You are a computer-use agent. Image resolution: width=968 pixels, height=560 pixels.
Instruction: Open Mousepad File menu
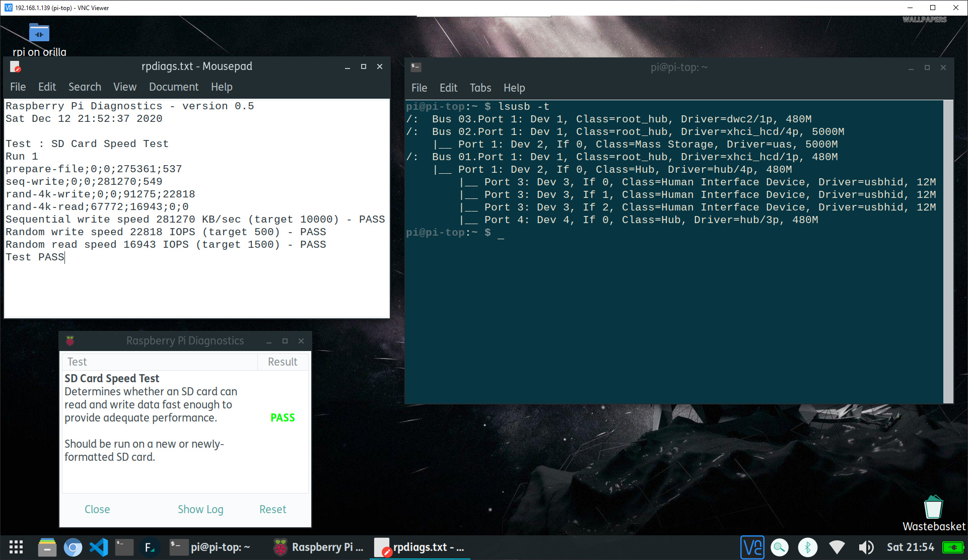pyautogui.click(x=18, y=87)
